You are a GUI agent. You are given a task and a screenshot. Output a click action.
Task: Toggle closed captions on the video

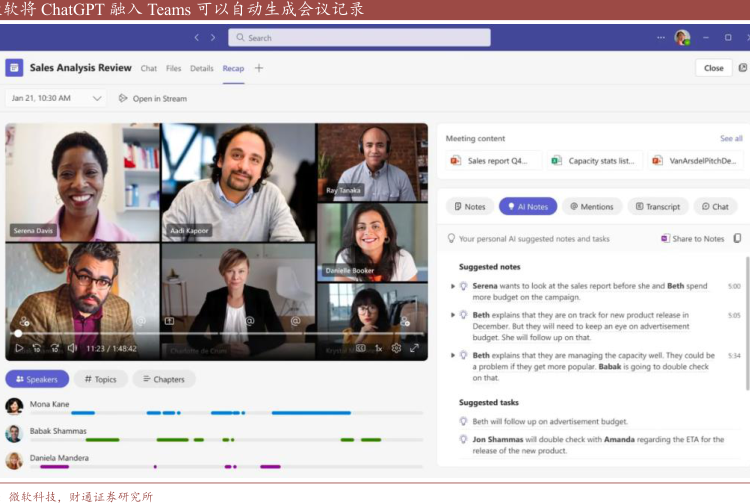[361, 348]
